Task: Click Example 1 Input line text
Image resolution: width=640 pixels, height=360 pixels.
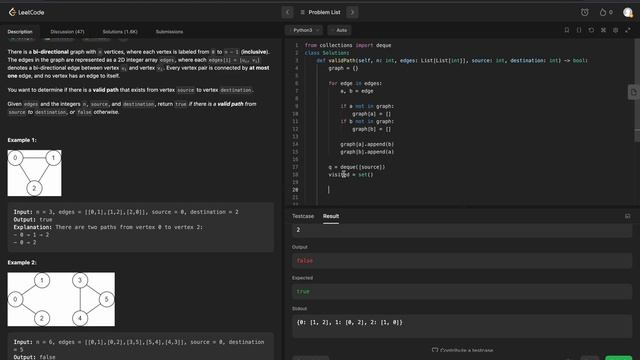Action: (126, 212)
